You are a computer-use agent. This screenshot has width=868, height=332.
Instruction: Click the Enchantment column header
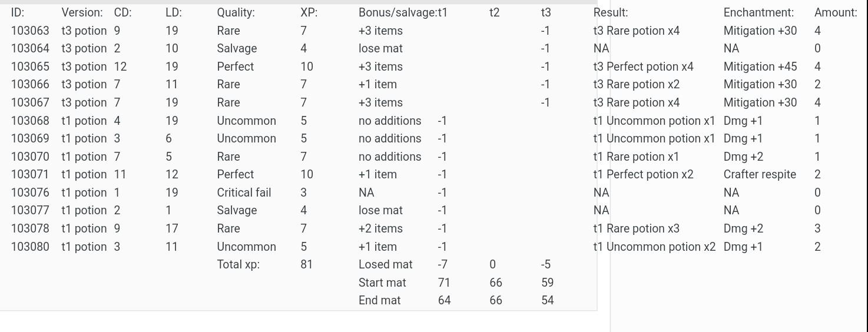758,12
